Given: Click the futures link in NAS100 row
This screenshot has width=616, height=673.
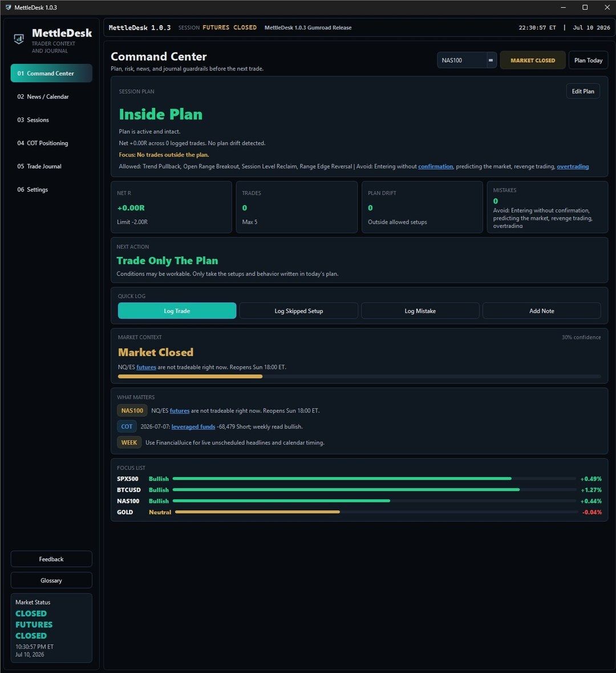Looking at the screenshot, I should [x=179, y=411].
